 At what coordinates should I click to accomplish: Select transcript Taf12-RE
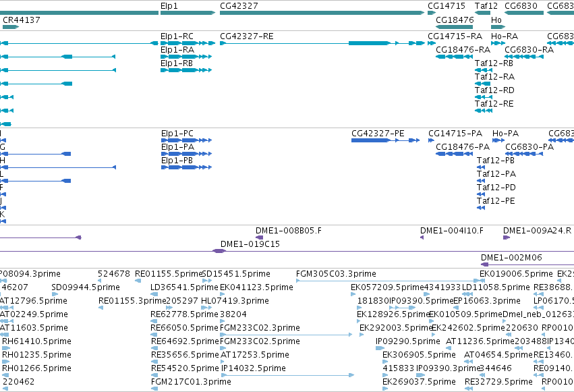pyautogui.click(x=484, y=111)
